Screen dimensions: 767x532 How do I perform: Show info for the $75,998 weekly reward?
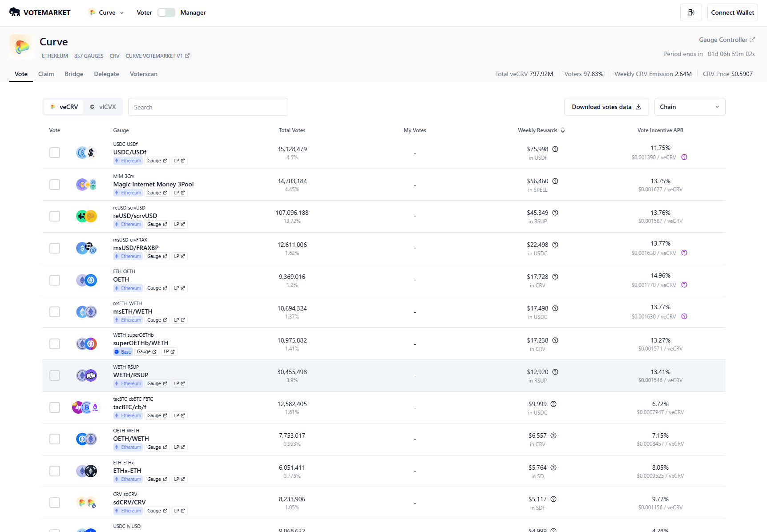pos(555,149)
